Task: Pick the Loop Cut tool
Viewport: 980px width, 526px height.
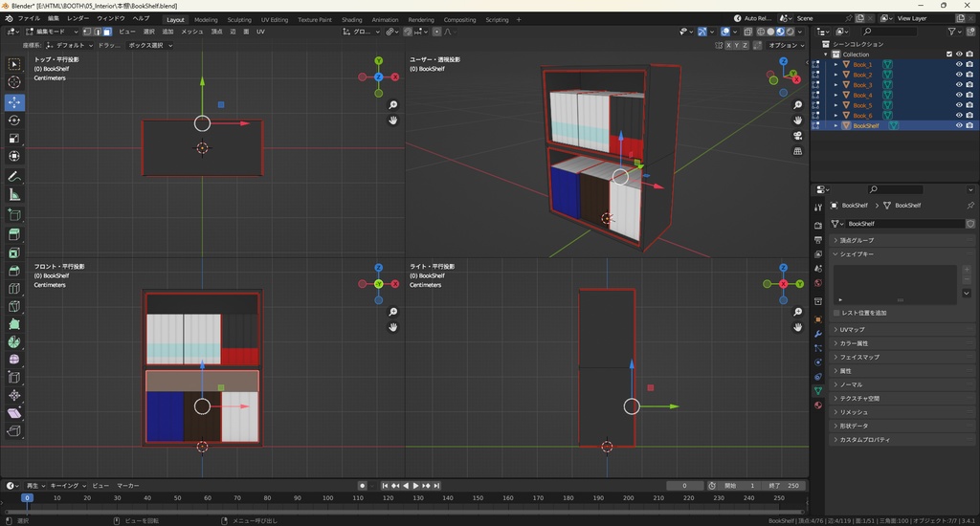Action: tap(14, 288)
